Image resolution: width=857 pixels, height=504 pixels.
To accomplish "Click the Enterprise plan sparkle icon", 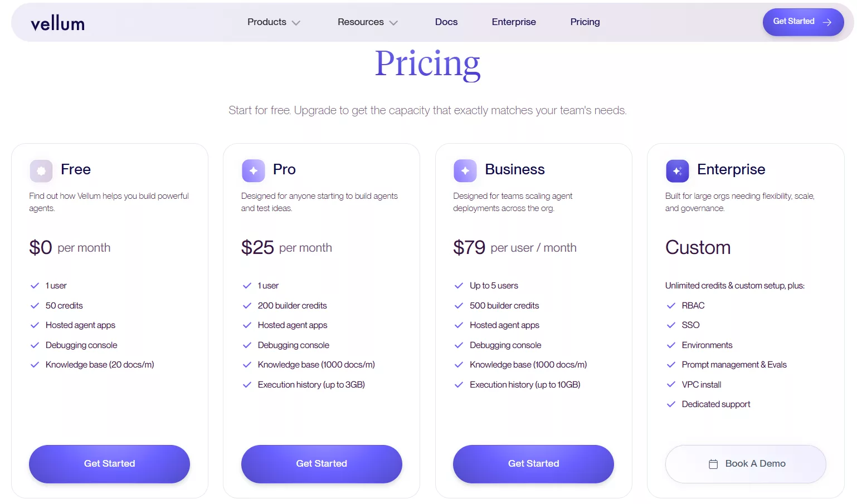I will [x=677, y=171].
